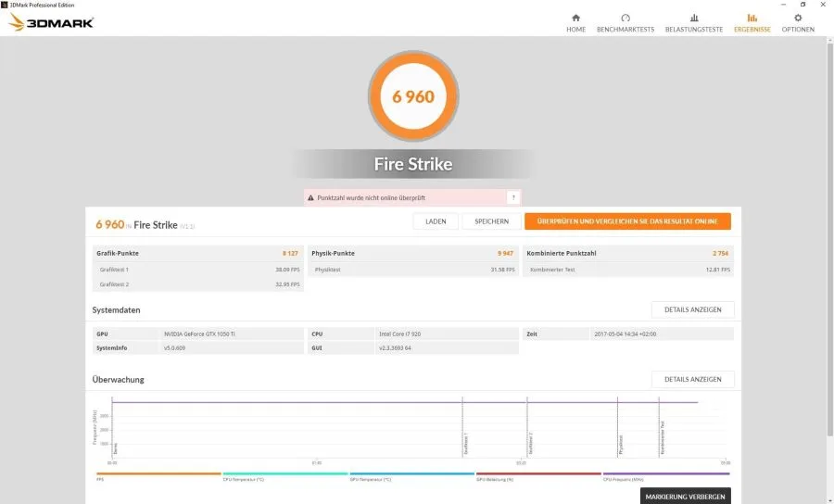The height and width of the screenshot is (504, 834).
Task: Click the Fire Strike title banner
Action: (413, 164)
